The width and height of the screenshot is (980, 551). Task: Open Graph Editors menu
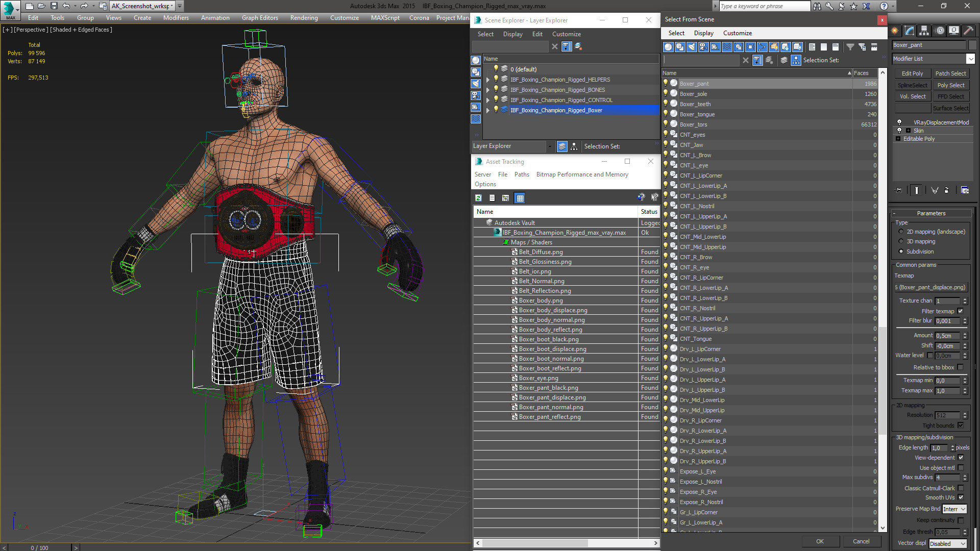tap(260, 18)
